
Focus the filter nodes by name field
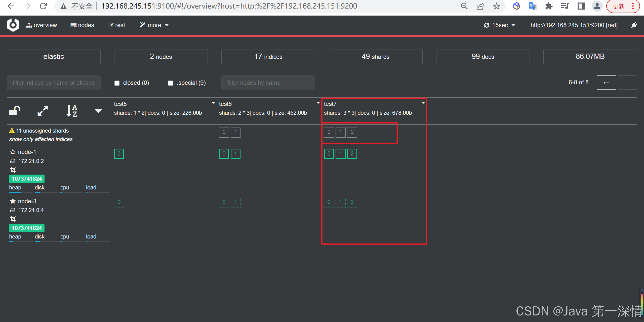pos(268,83)
